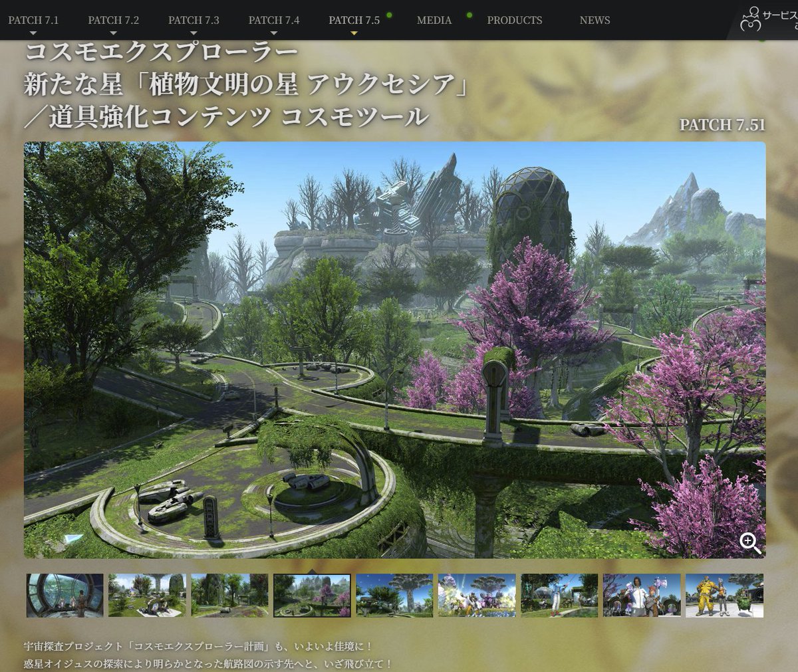Screen dimensions: 798x672
Task: Open the PATCH 7.5 dropdown menu
Action: point(354,21)
